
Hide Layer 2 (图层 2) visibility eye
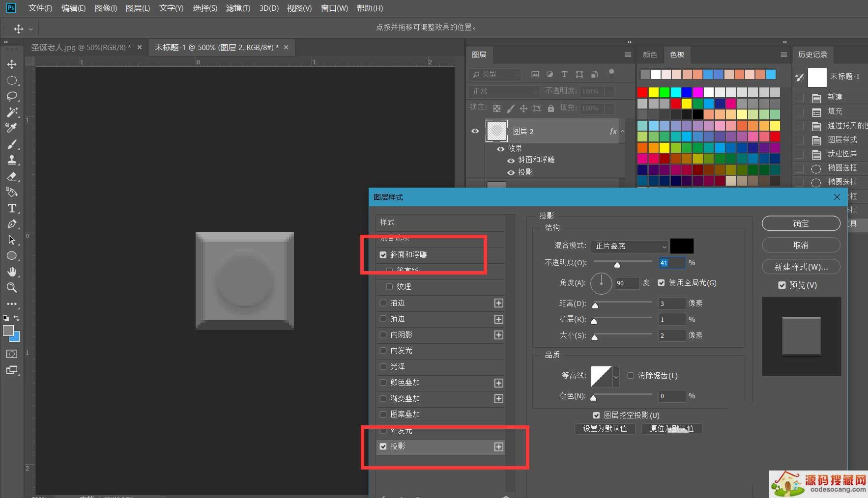[475, 131]
